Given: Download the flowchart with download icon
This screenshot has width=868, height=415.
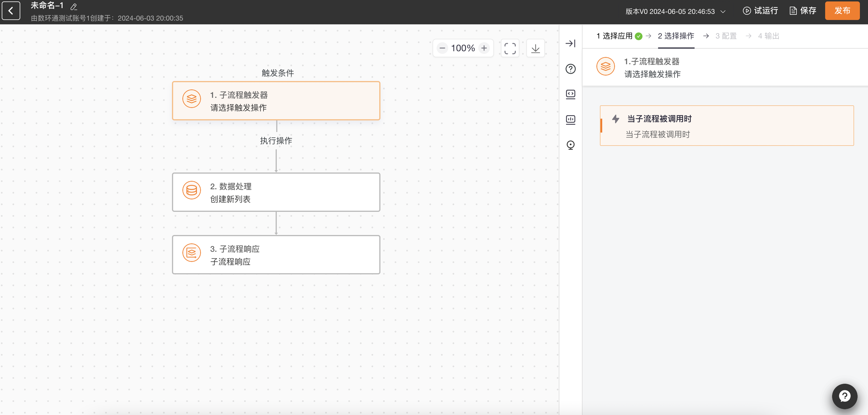Looking at the screenshot, I should (x=535, y=48).
